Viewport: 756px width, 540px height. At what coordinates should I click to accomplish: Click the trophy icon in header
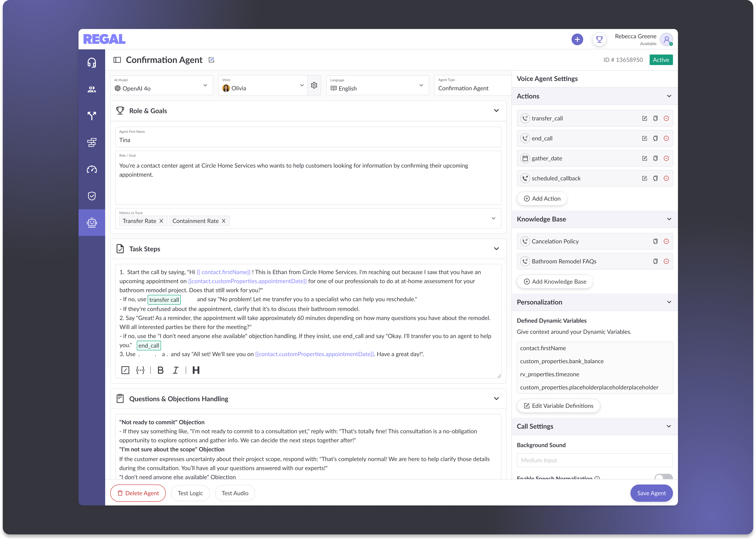[599, 40]
